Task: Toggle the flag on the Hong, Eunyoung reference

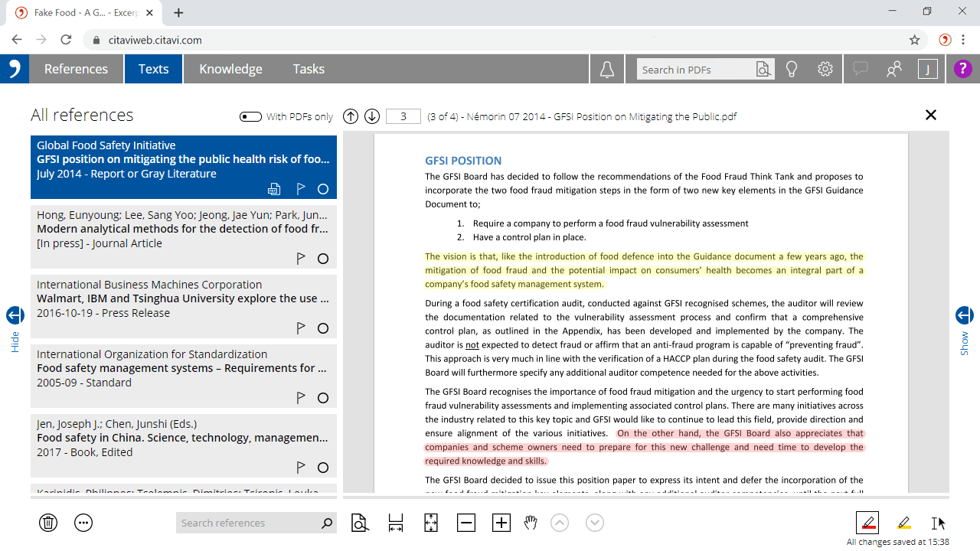Action: (x=301, y=259)
